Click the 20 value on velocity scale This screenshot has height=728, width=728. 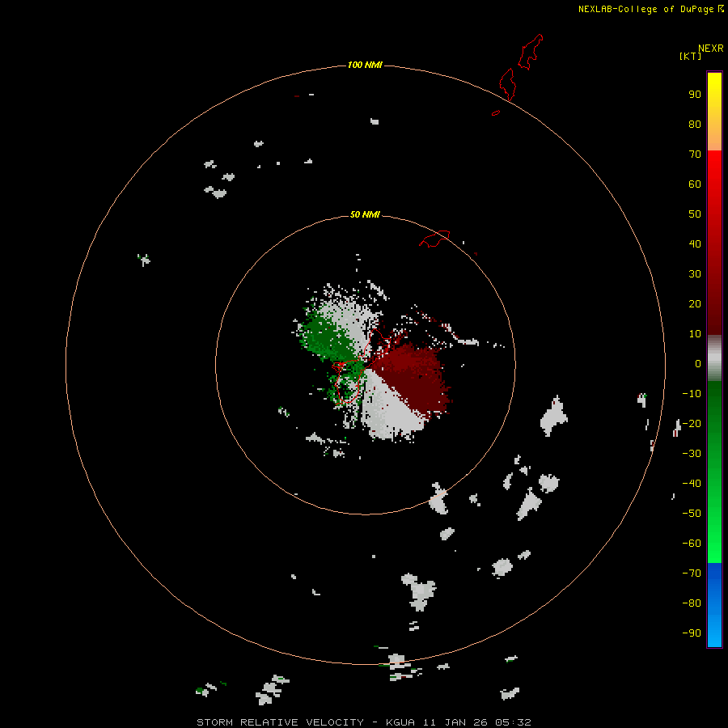pos(695,303)
